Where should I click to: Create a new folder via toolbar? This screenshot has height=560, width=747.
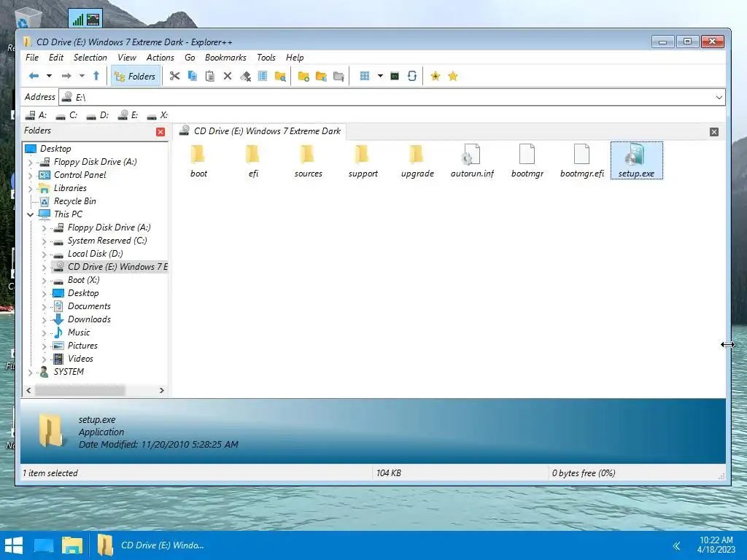[x=303, y=76]
